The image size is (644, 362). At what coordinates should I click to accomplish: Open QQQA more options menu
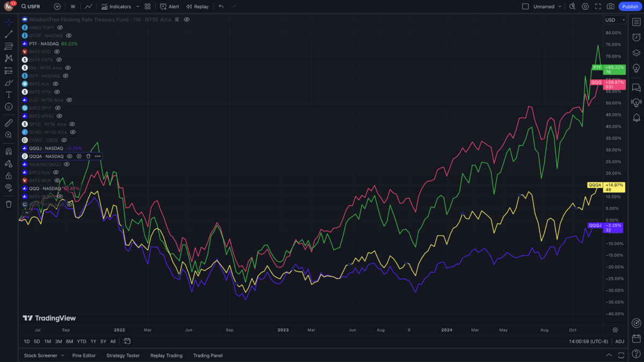click(98, 156)
